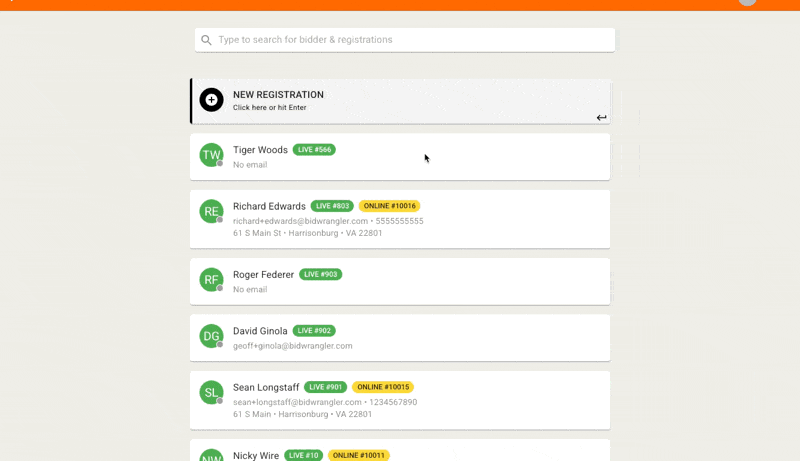The image size is (800, 461).
Task: Click the search magnifier icon
Action: [x=207, y=40]
